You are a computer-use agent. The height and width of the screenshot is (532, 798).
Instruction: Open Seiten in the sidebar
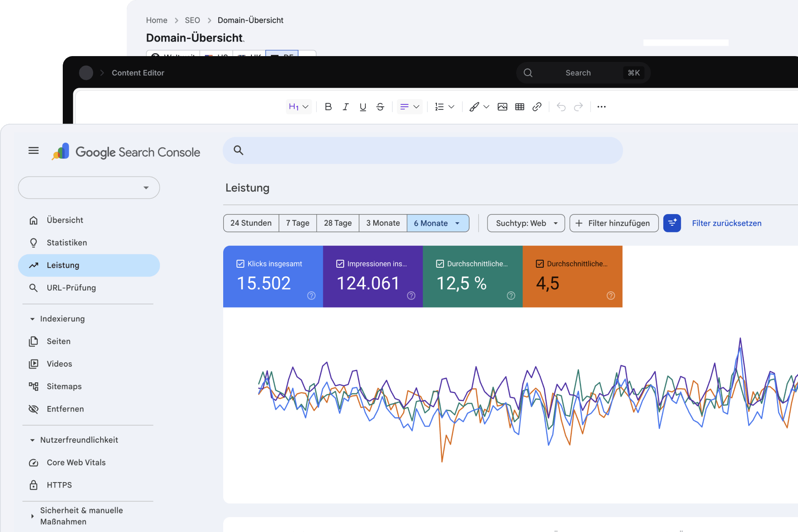pyautogui.click(x=89, y=341)
